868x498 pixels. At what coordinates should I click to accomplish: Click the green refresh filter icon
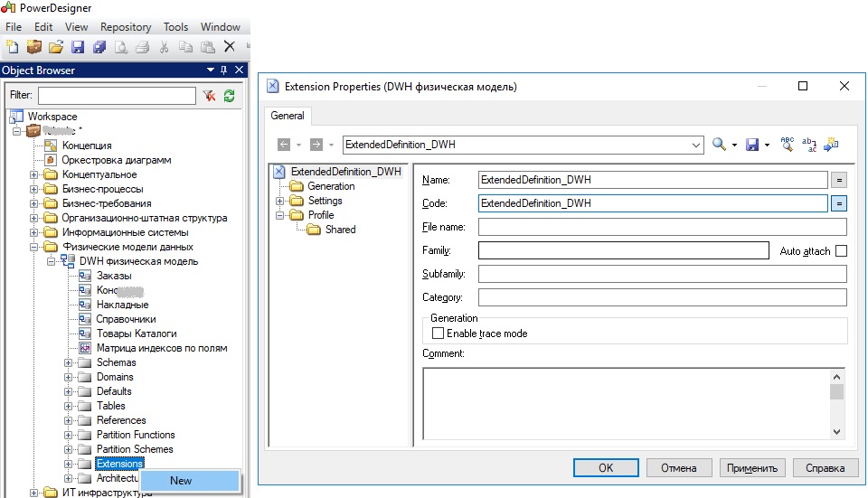click(229, 96)
